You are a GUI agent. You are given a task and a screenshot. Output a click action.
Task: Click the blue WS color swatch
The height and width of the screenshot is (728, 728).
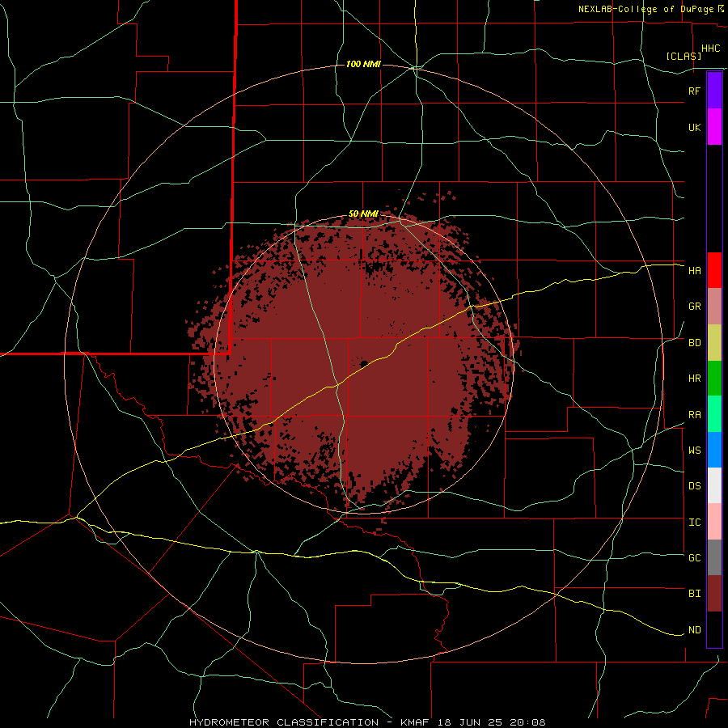[x=714, y=450]
